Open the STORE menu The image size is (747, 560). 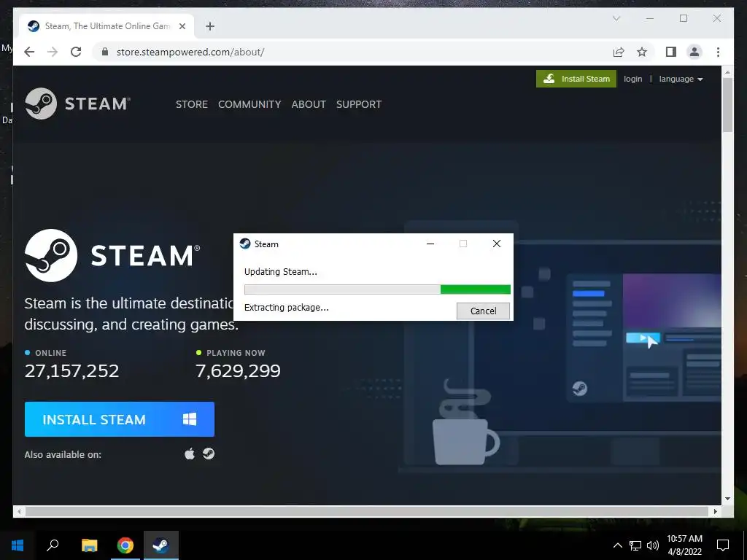pos(192,104)
